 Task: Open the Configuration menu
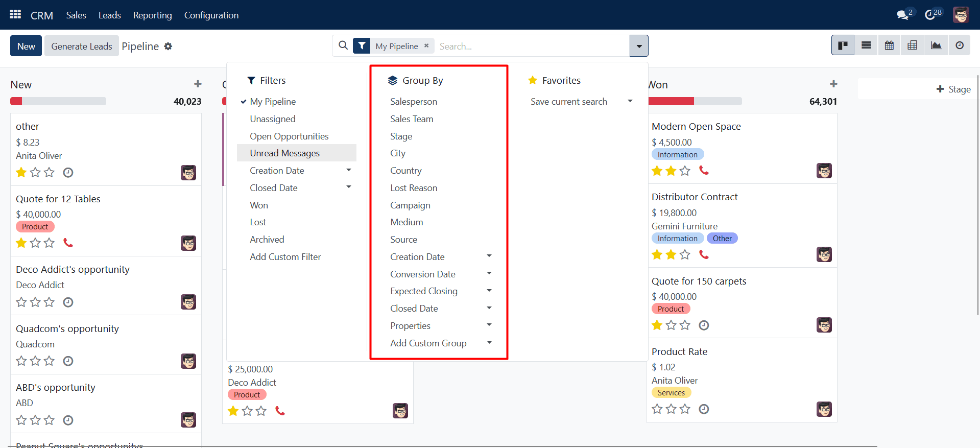coord(211,15)
